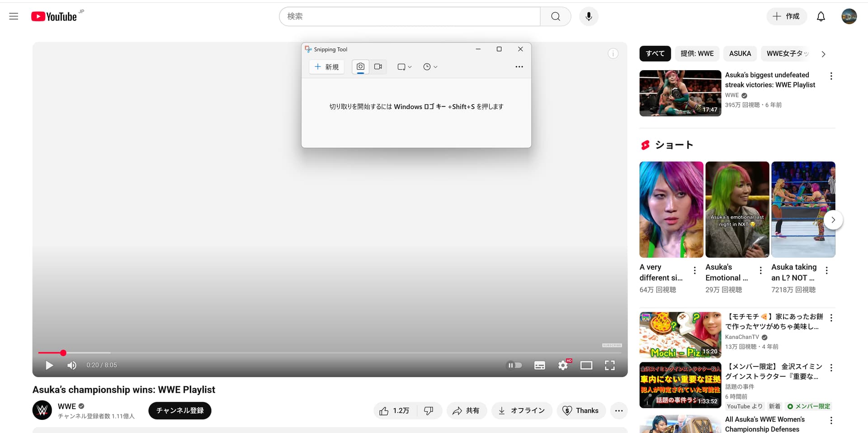Open options for the モチモチ video
Viewport: 868px width, 433px height.
(831, 318)
